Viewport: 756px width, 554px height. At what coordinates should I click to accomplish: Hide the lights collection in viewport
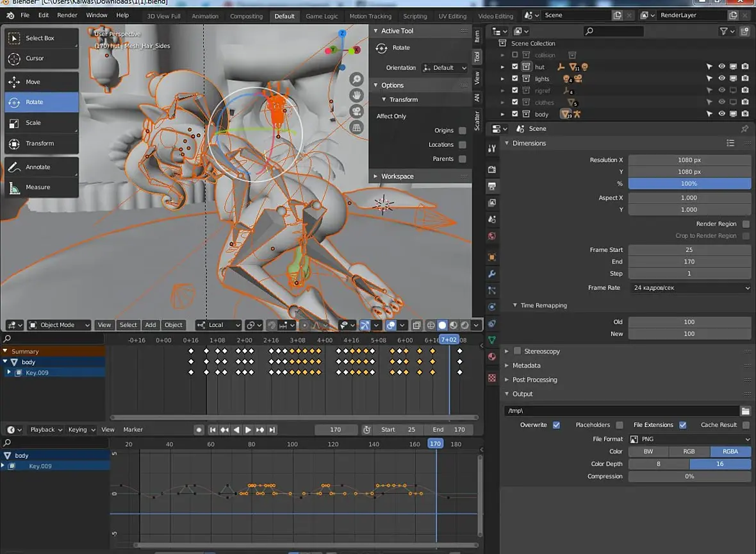pos(721,79)
